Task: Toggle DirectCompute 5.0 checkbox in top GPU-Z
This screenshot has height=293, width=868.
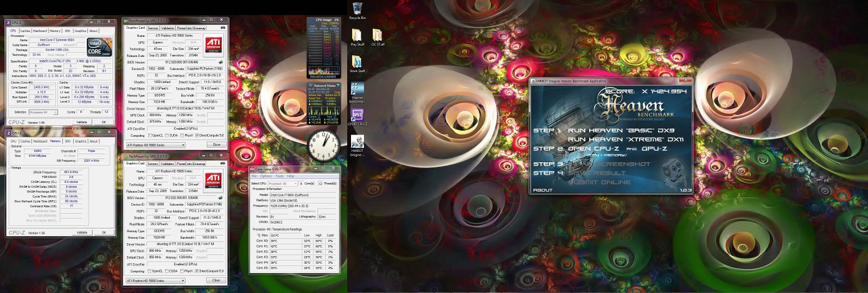Action: tap(196, 136)
